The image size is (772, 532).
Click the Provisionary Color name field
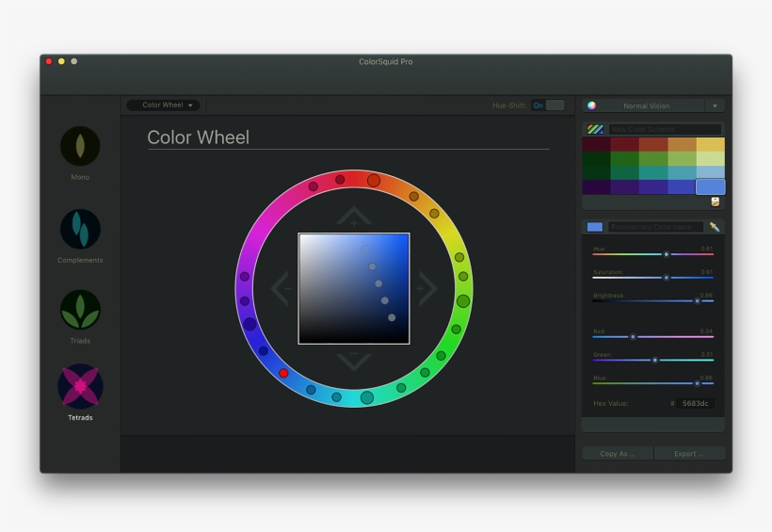pos(656,227)
